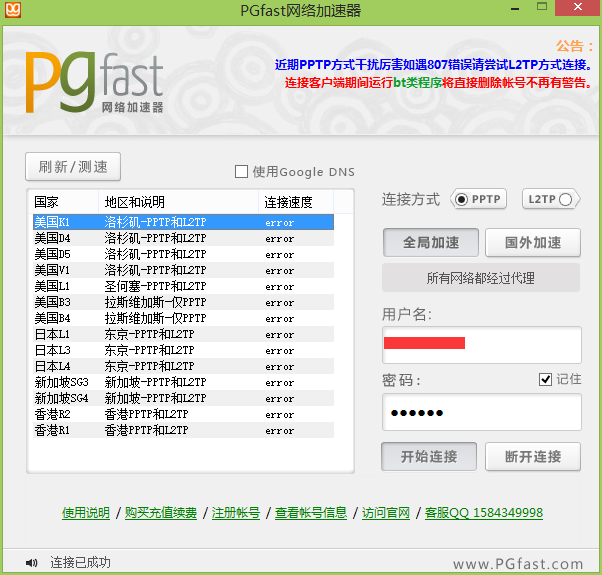
Task: Select the L2TP connection radio button
Action: point(565,199)
